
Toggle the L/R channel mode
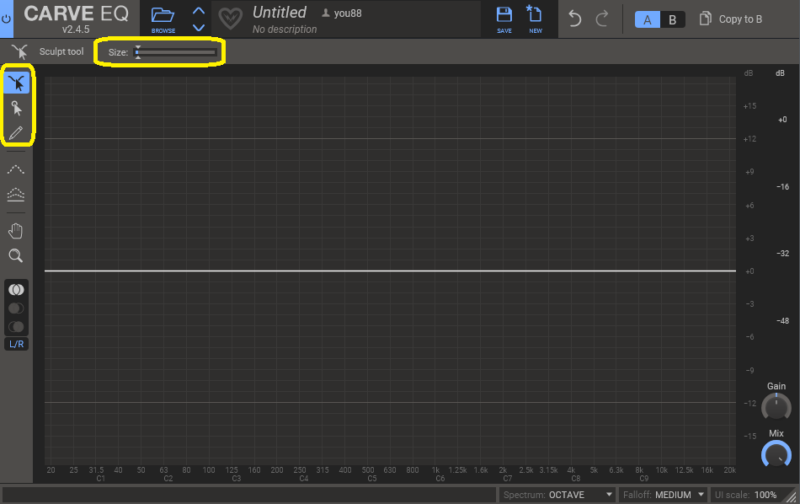pos(17,344)
